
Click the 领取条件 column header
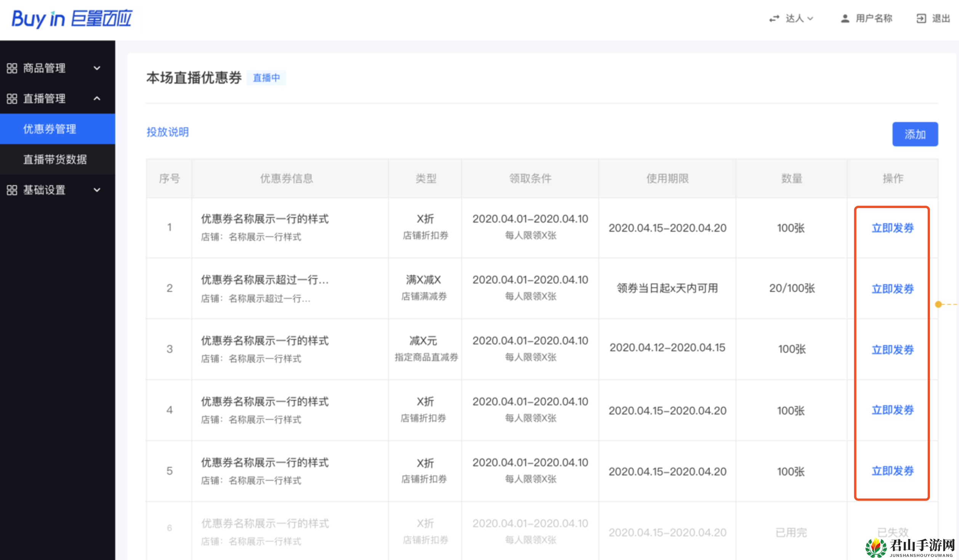pos(530,178)
